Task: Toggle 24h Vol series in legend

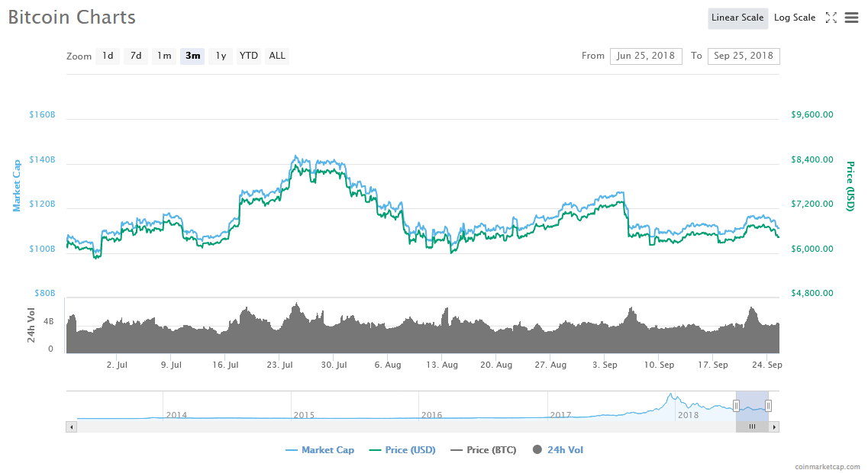Action: point(558,450)
